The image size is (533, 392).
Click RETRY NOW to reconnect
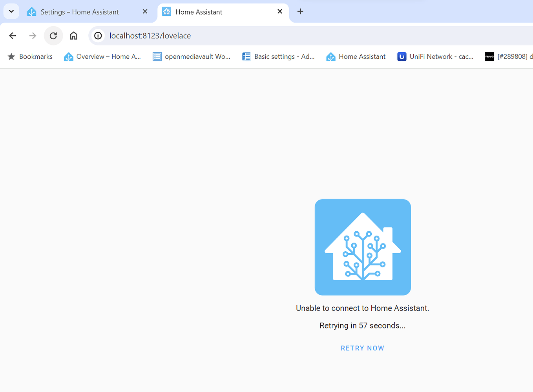click(x=362, y=348)
